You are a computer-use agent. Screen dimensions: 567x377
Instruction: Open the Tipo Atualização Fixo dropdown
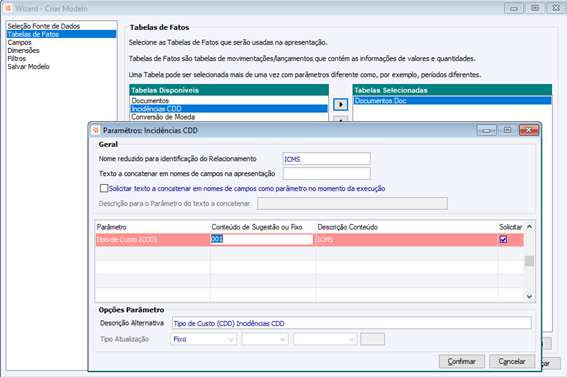(204, 339)
